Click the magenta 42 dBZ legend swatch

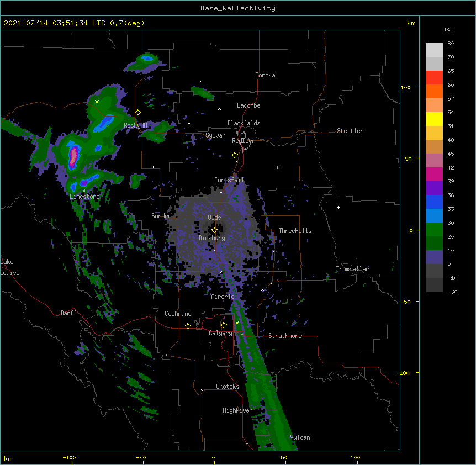pyautogui.click(x=434, y=174)
